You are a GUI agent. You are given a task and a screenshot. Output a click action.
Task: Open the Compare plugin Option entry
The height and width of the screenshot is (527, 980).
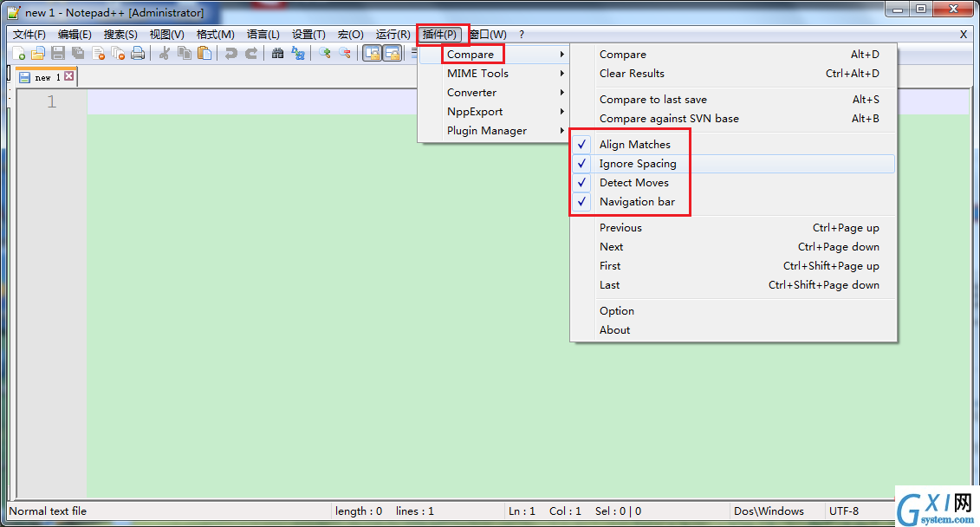(734, 310)
